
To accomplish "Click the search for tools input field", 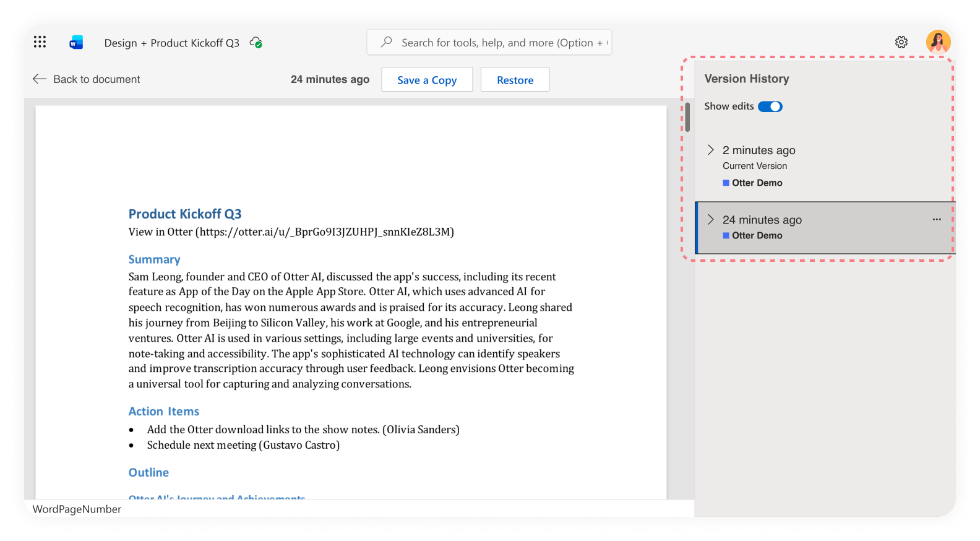I will click(489, 42).
